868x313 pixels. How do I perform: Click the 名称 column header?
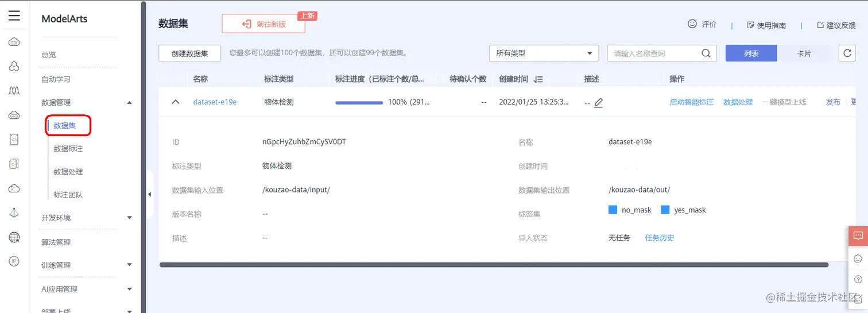click(x=200, y=79)
